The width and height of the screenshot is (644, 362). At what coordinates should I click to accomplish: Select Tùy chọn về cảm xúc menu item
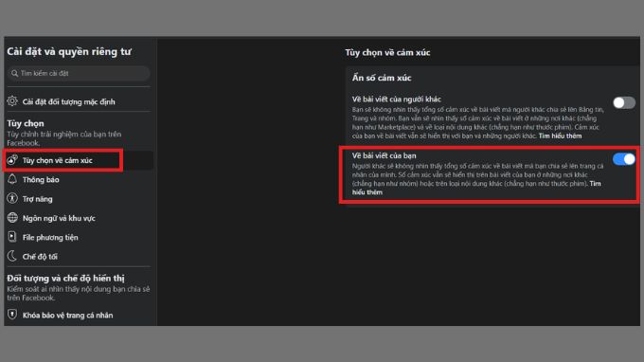tap(78, 160)
